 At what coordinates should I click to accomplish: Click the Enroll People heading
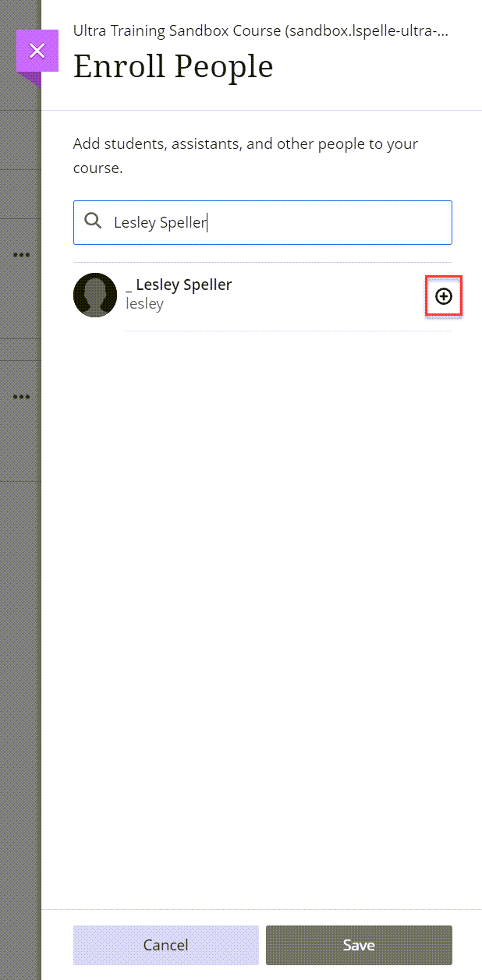[173, 67]
